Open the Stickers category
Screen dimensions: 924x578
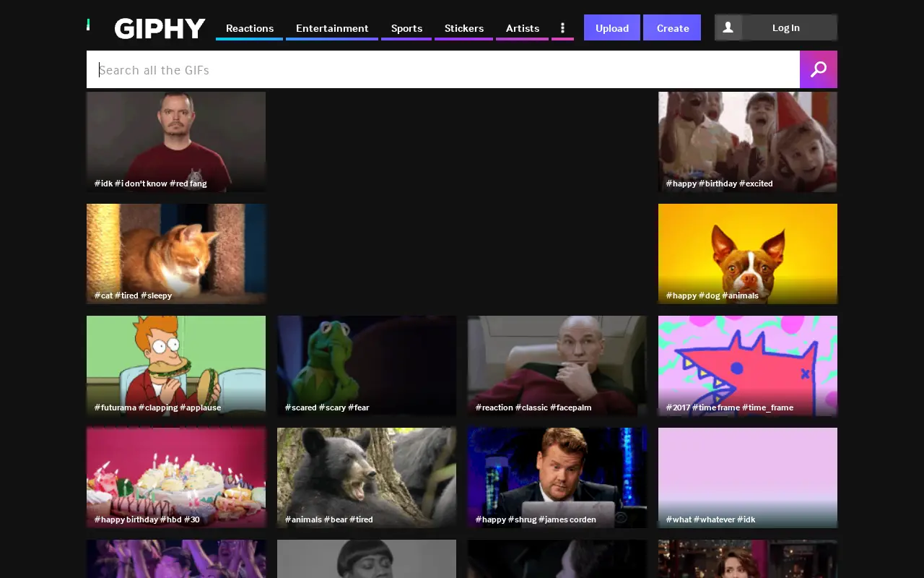[464, 28]
